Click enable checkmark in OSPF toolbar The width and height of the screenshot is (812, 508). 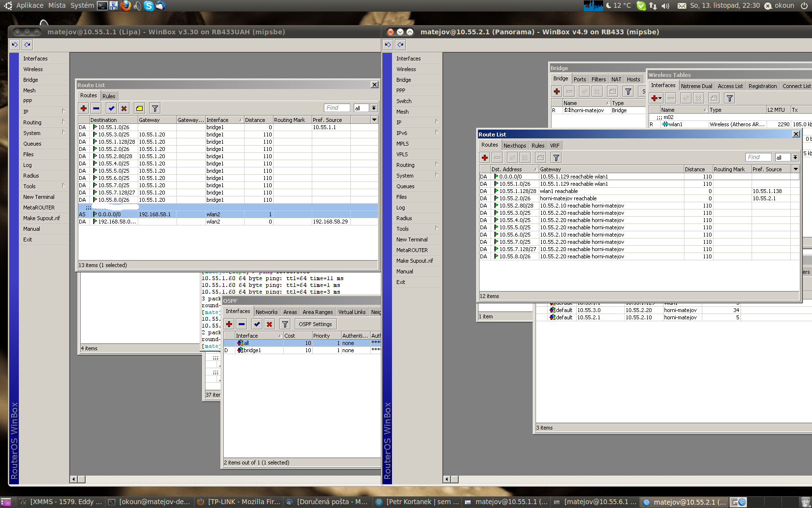(257, 324)
